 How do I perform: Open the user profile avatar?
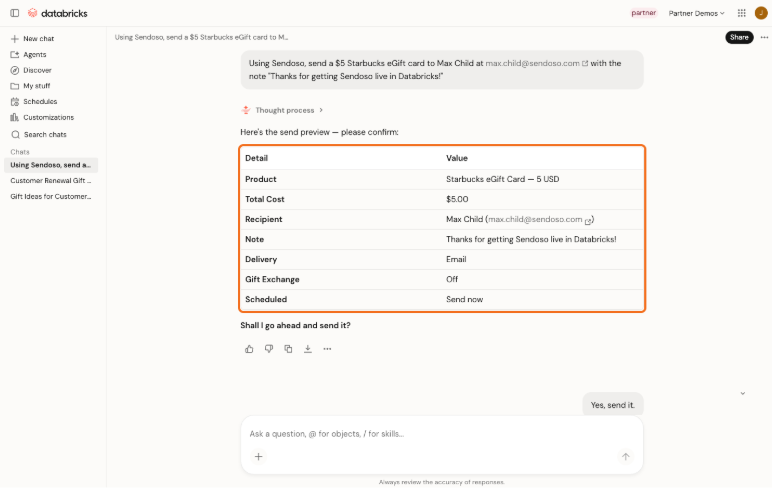pos(761,13)
